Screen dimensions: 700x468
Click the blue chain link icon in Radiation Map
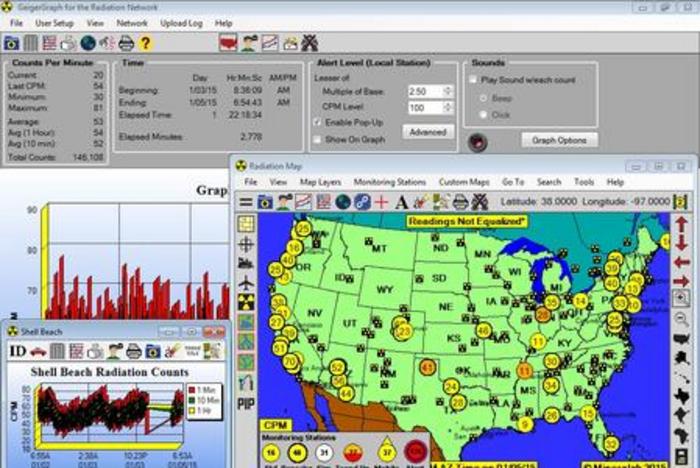362,202
